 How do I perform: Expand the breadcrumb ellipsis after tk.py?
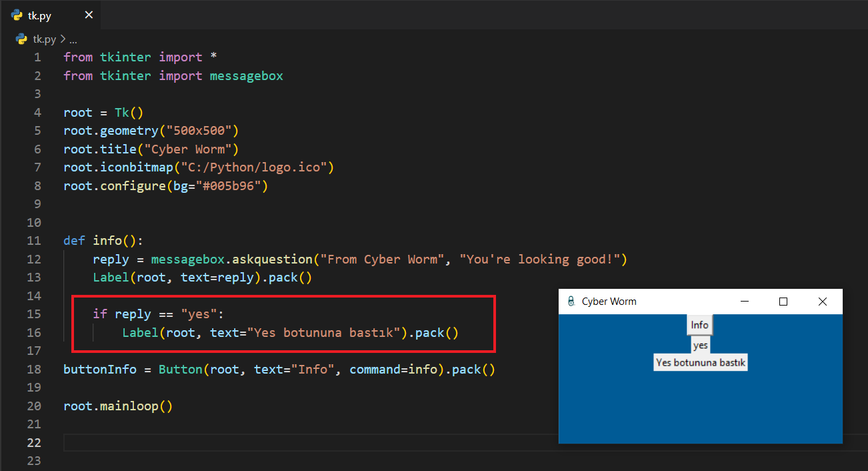tap(73, 39)
